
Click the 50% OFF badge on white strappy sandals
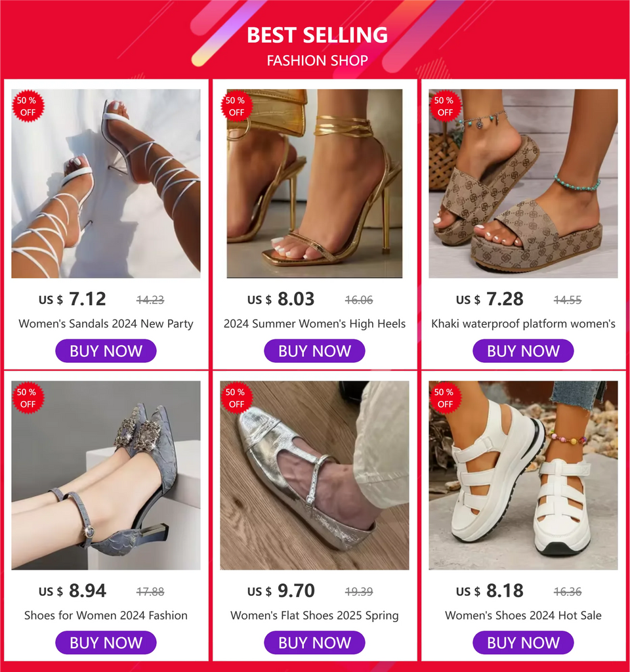pos(27,106)
